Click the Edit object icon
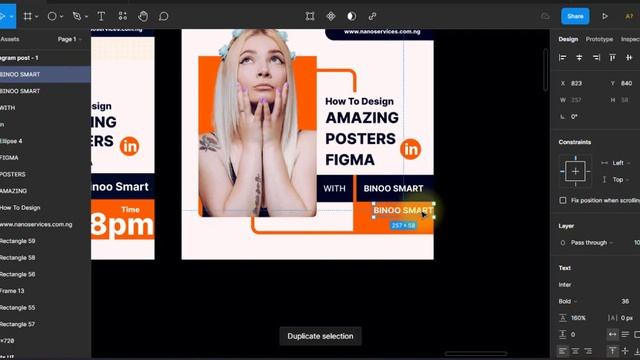This screenshot has height=360, width=640. pos(310,16)
